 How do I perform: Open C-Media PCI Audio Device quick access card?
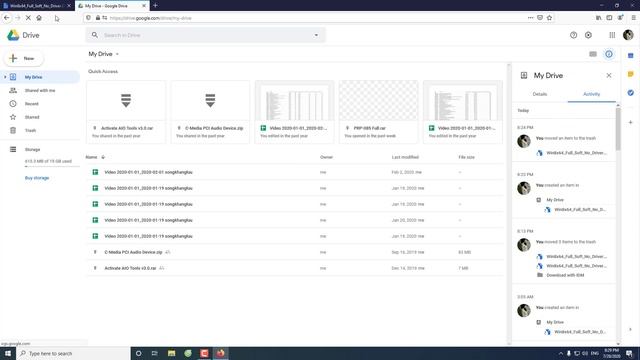210,112
